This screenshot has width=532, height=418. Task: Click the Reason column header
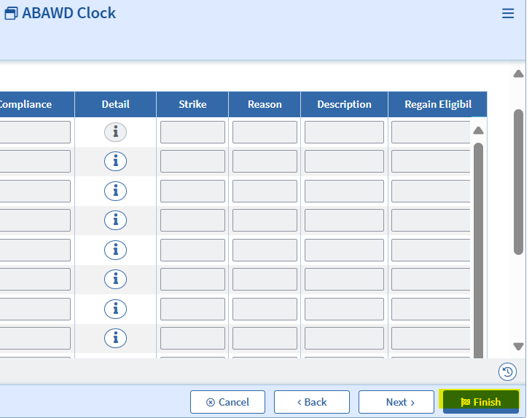pyautogui.click(x=265, y=104)
